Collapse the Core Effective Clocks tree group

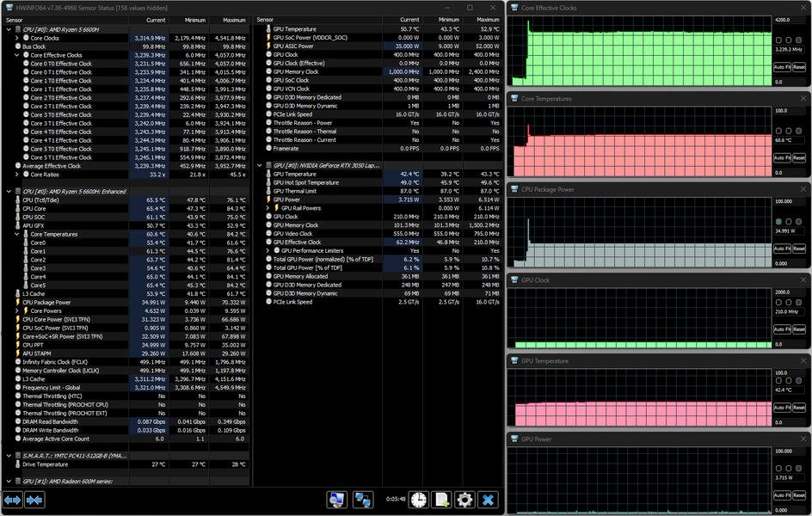17,55
